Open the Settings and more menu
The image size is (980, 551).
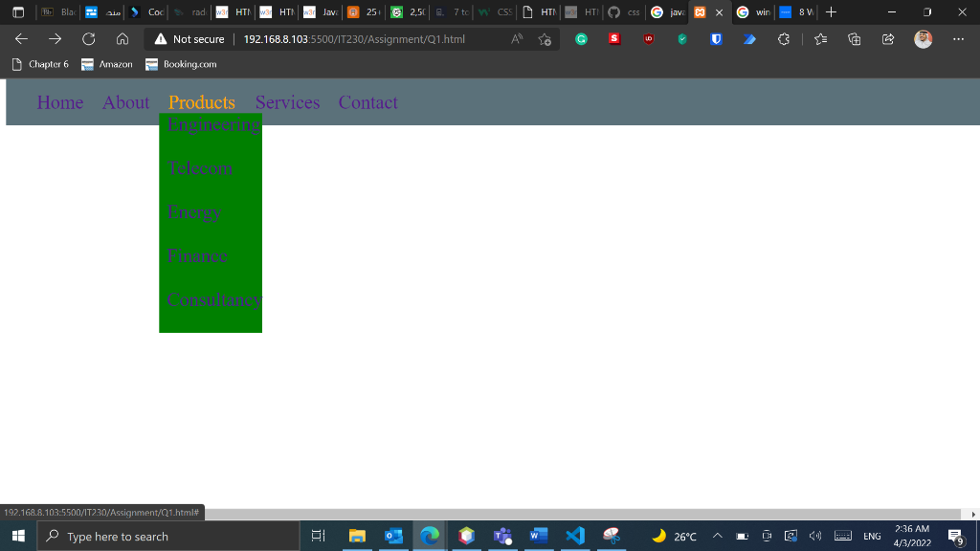pos(956,39)
